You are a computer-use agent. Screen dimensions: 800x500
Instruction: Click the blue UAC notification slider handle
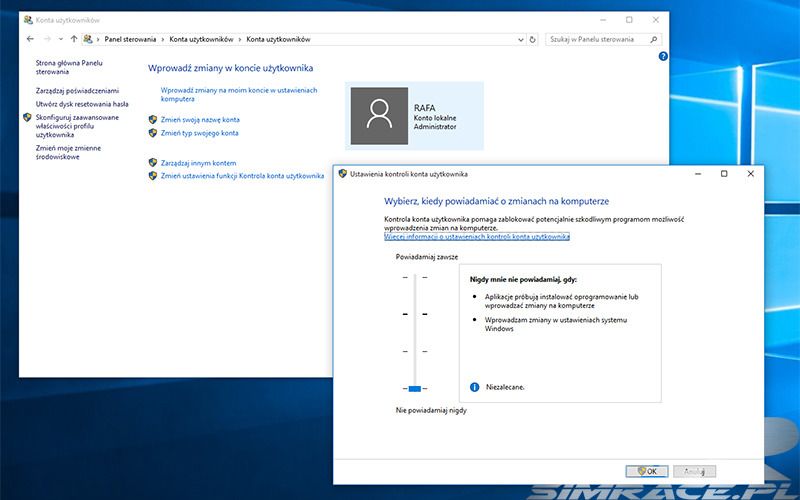pyautogui.click(x=414, y=388)
